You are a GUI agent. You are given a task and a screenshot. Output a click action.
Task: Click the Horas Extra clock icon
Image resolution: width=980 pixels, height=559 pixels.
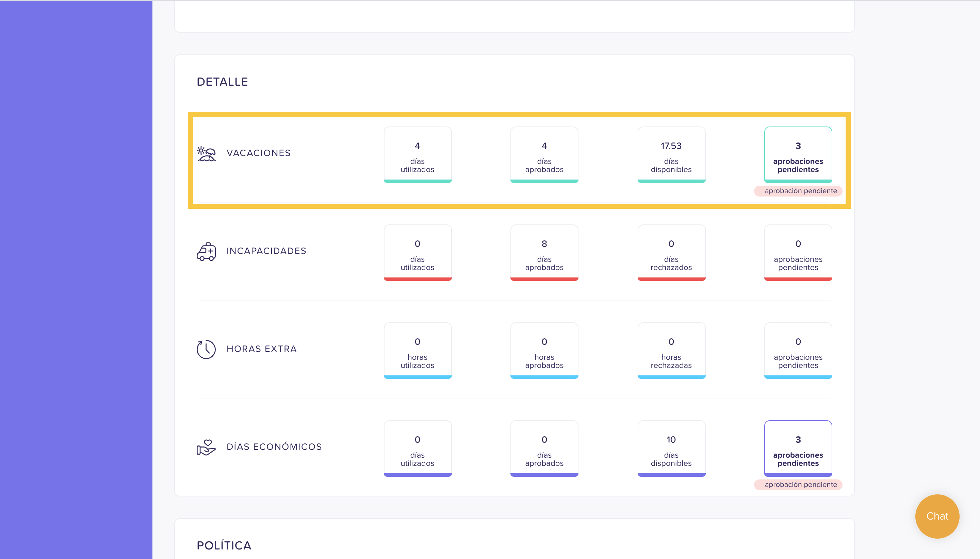tap(206, 350)
